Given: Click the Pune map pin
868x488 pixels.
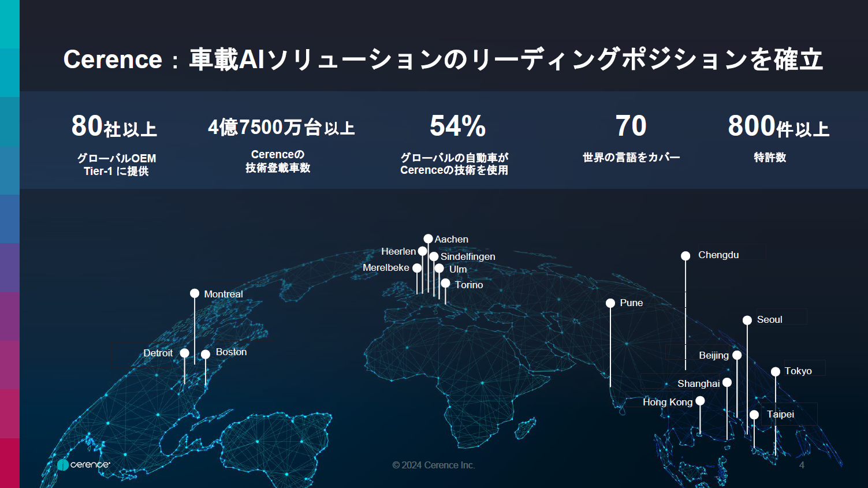Looking at the screenshot, I should [x=611, y=302].
